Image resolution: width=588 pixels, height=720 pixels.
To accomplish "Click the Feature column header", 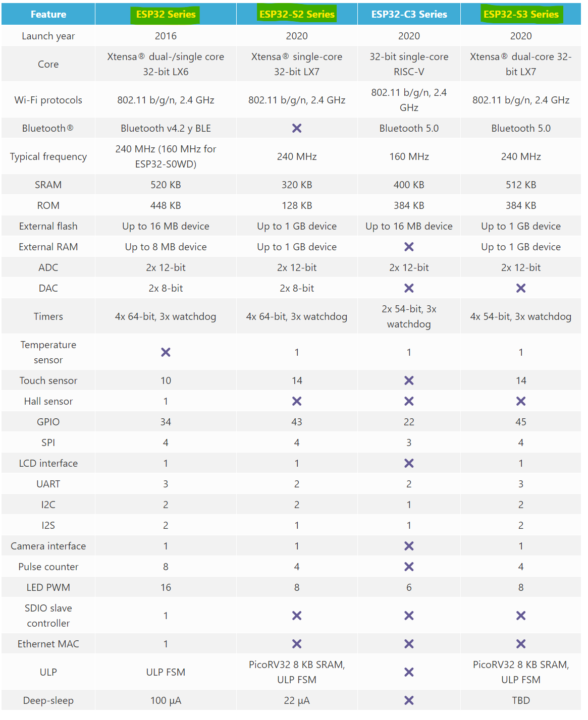I will pos(48,14).
